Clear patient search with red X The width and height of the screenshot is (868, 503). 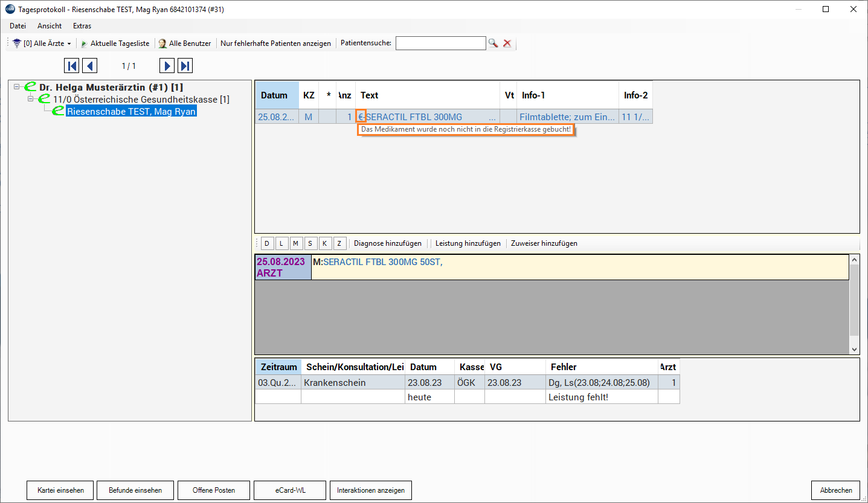pyautogui.click(x=507, y=43)
